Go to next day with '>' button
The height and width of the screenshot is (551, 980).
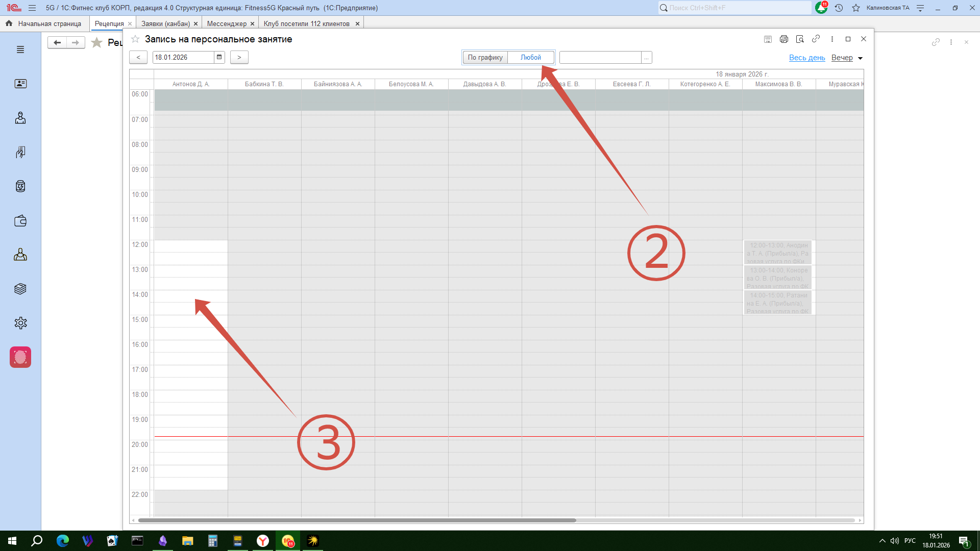[239, 57]
